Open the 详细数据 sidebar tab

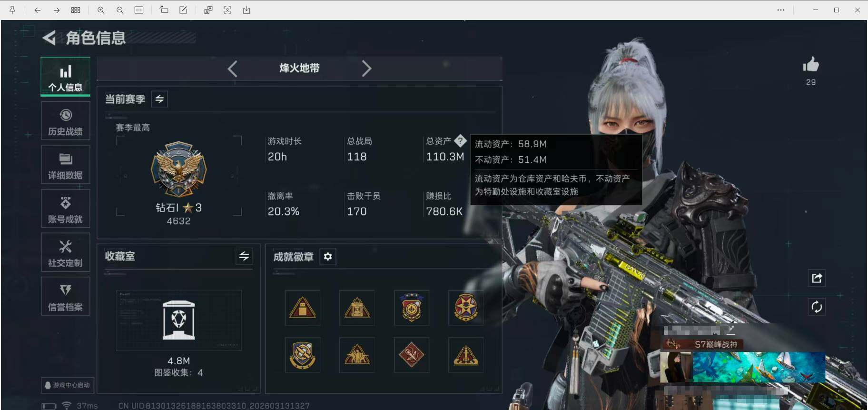point(65,165)
